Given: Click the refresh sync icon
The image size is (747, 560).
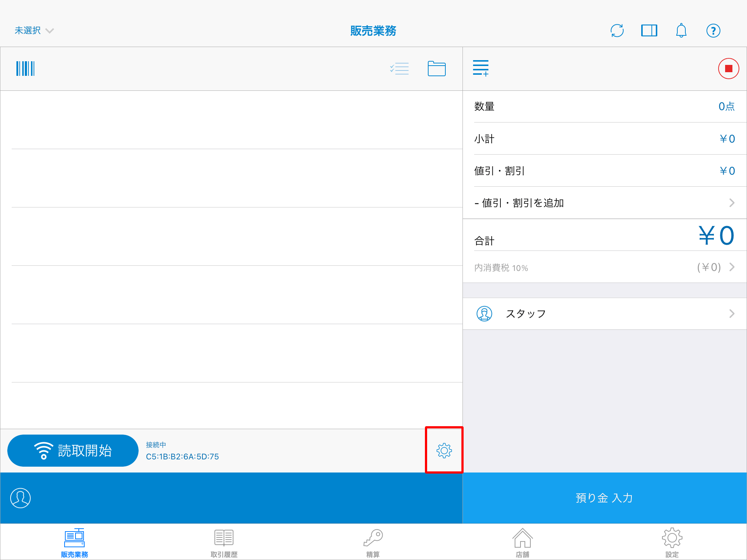Looking at the screenshot, I should (x=617, y=31).
